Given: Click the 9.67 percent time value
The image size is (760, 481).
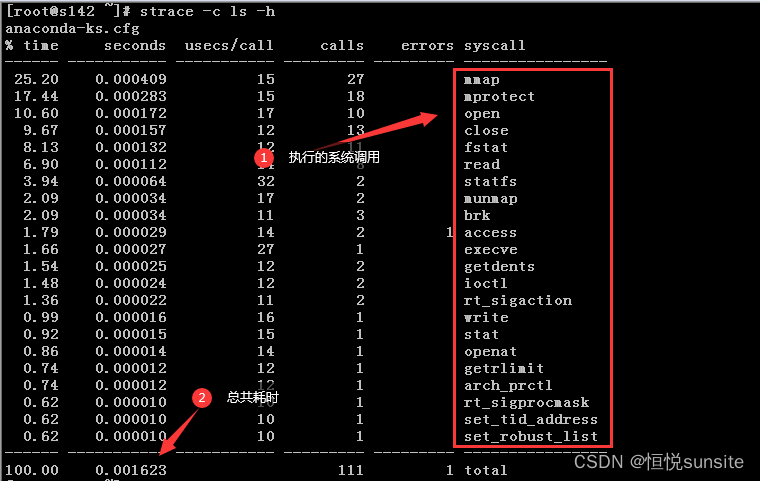Looking at the screenshot, I should coord(41,130).
